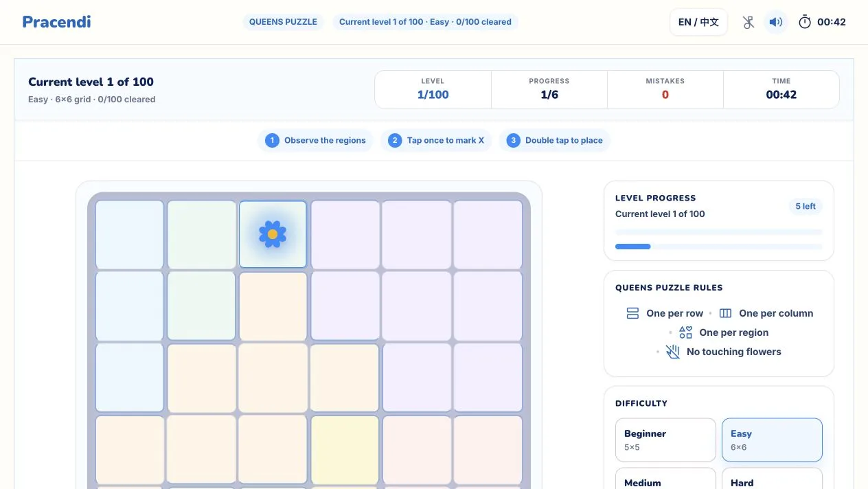Mark the last pink cell in the fourth row
The width and height of the screenshot is (868, 489).
[488, 450]
